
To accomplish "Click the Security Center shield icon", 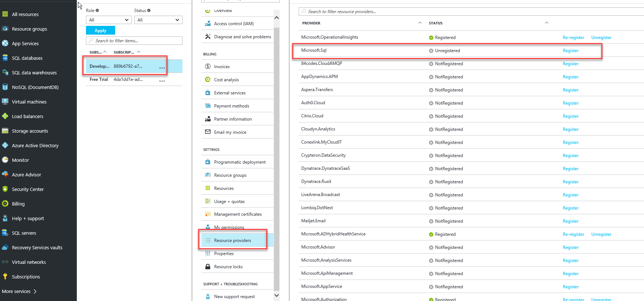I will (5, 189).
